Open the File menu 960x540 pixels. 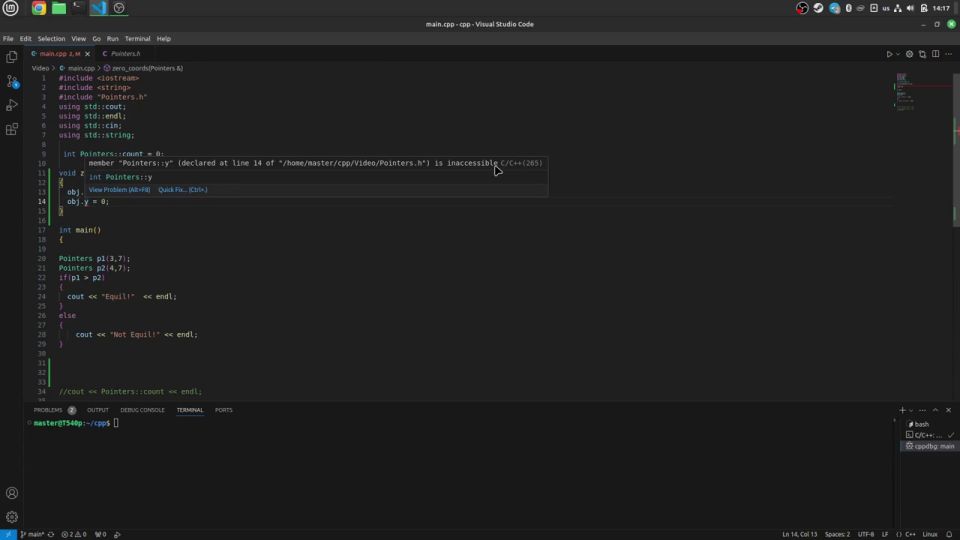pyautogui.click(x=8, y=39)
